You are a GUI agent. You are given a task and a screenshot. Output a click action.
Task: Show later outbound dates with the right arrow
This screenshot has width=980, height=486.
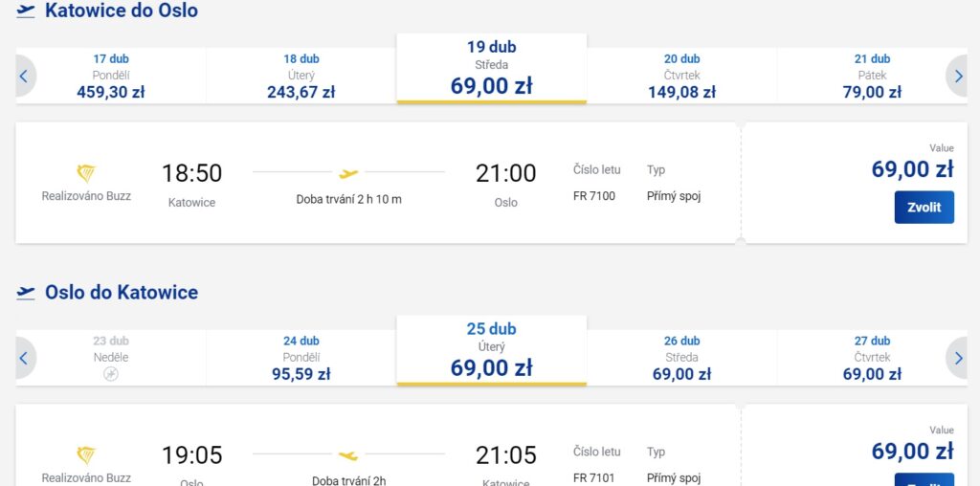[x=956, y=77]
